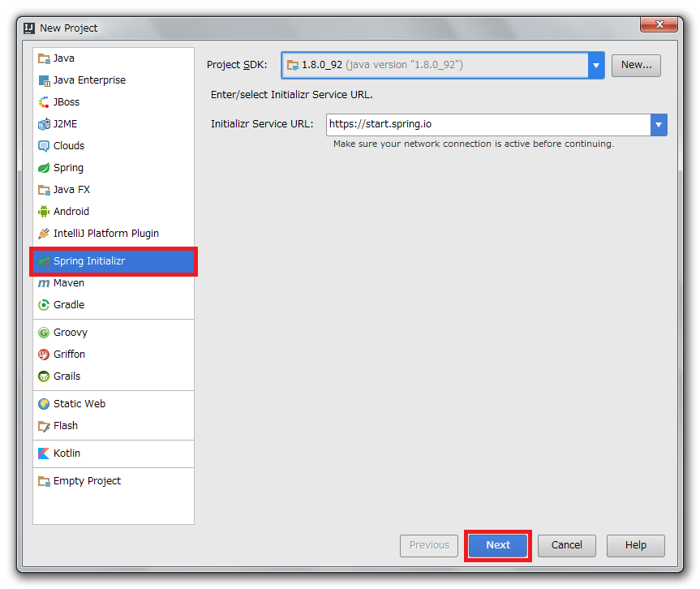
Task: Choose the "Static Web" entry text
Action: point(79,404)
